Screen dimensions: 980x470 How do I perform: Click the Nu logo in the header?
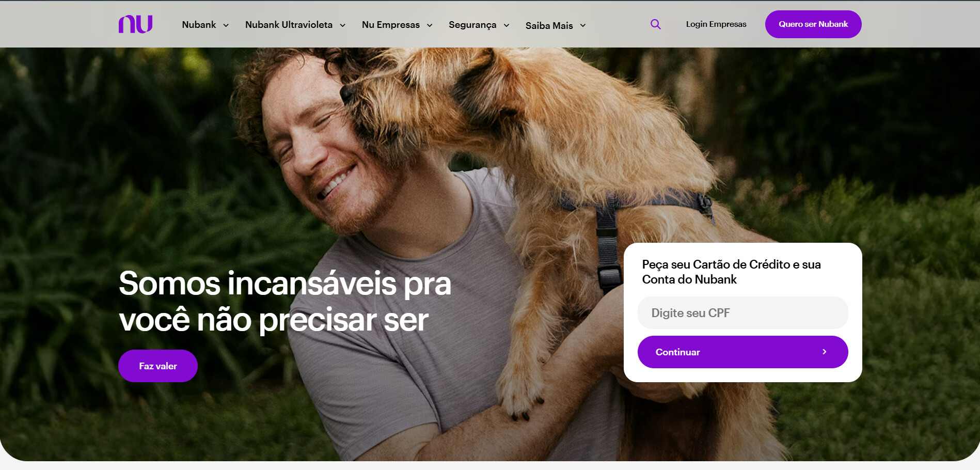(x=135, y=24)
